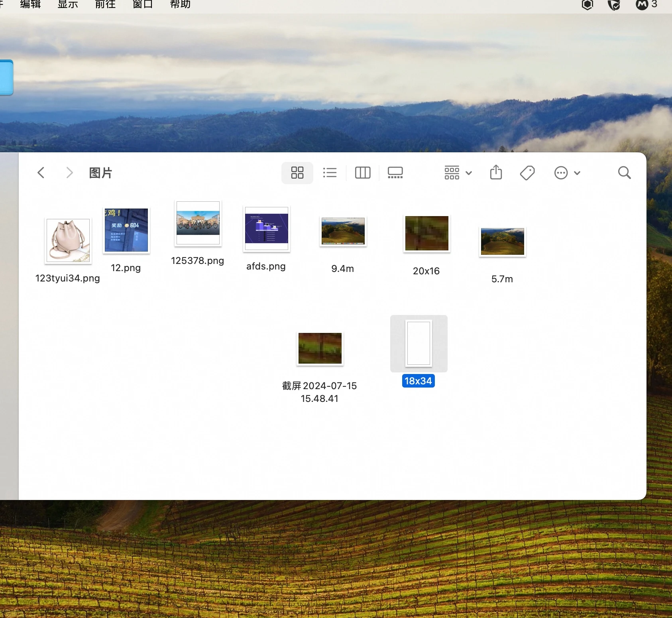Viewport: 672px width, 618px height.
Task: Click the 18x34 file name label
Action: click(x=419, y=381)
